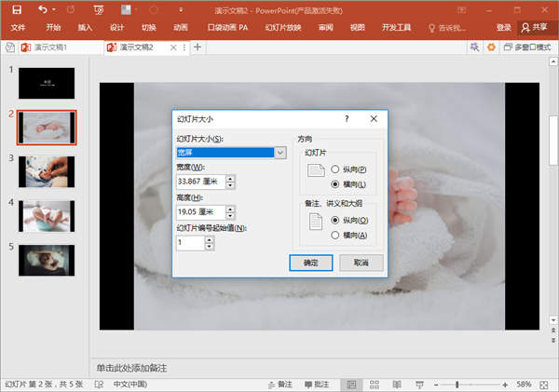
Task: Click the 取消 cancel button
Action: coord(361,263)
